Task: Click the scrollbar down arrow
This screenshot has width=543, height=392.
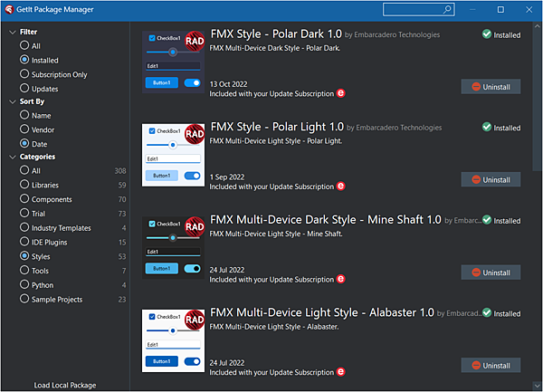Action: point(537,386)
